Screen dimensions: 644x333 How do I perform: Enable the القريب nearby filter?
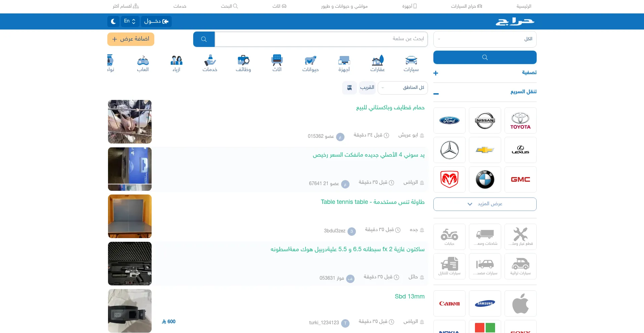(x=367, y=88)
